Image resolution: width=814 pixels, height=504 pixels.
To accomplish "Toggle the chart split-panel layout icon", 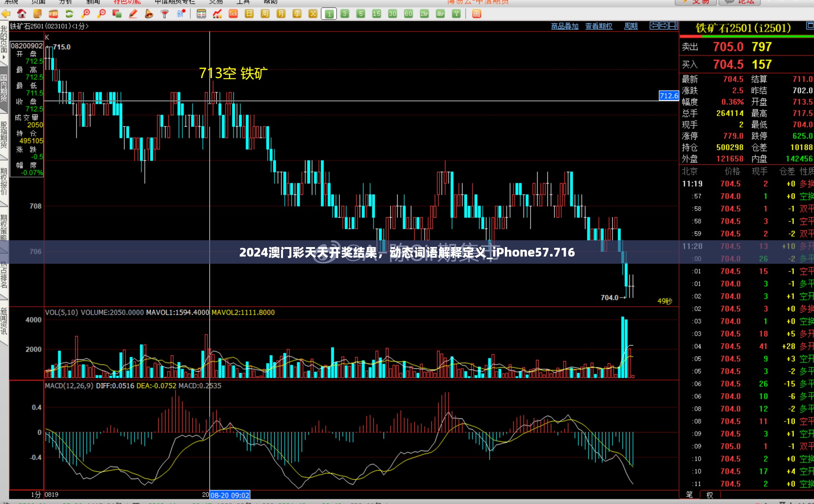I will 674,26.
